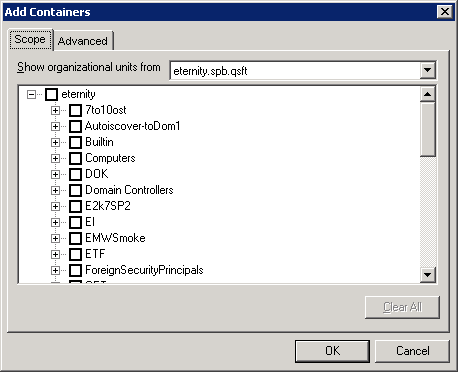Expand the EMWSmoke node
Screen dimensions: 458x372
pos(55,238)
